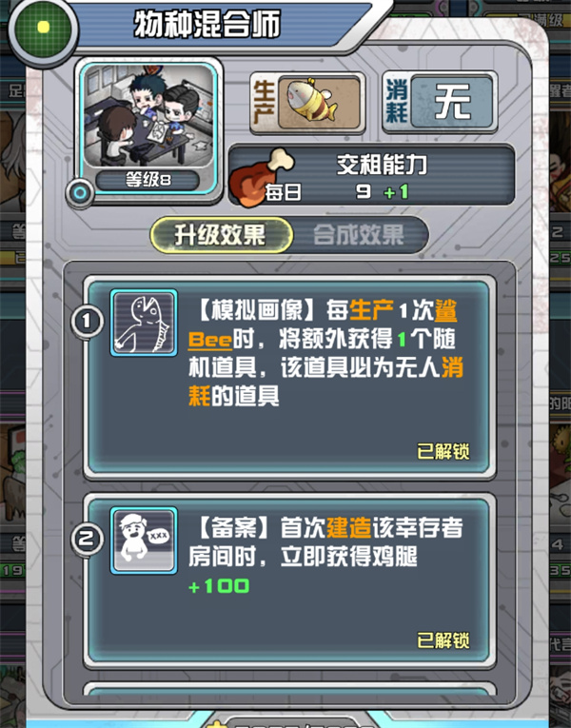Click 已解锁 status on 模拟画像 card

443,451
